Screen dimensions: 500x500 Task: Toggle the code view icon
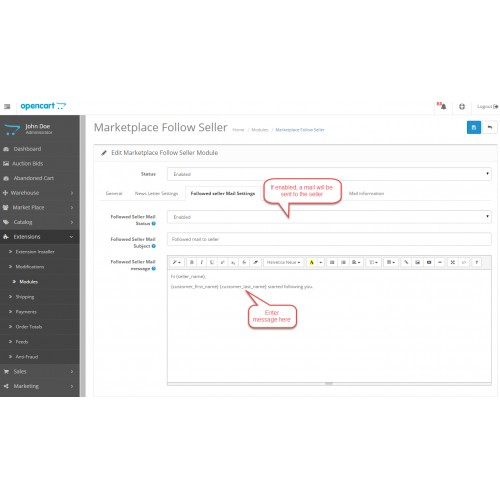click(464, 263)
